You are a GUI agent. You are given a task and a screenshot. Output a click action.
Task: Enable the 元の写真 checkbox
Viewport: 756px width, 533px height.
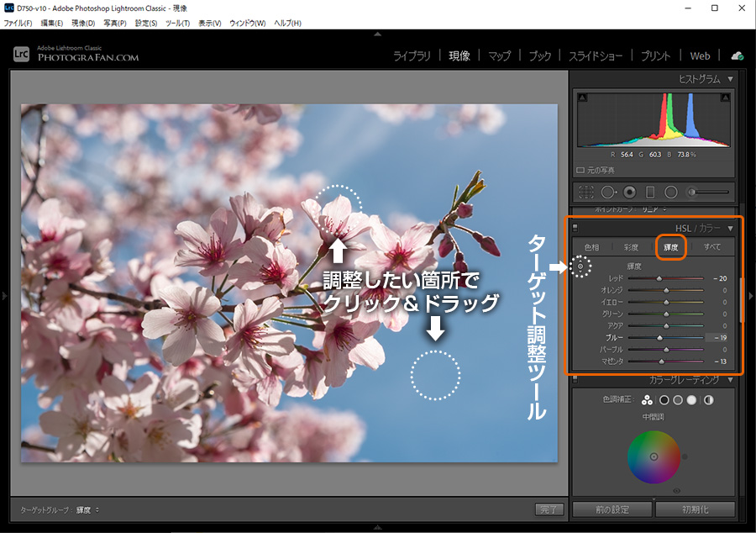tap(580, 171)
